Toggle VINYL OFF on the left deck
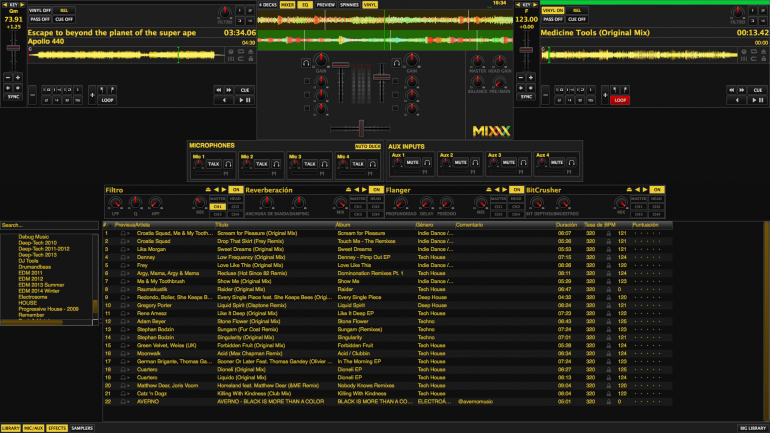This screenshot has height=433, width=770. click(41, 9)
